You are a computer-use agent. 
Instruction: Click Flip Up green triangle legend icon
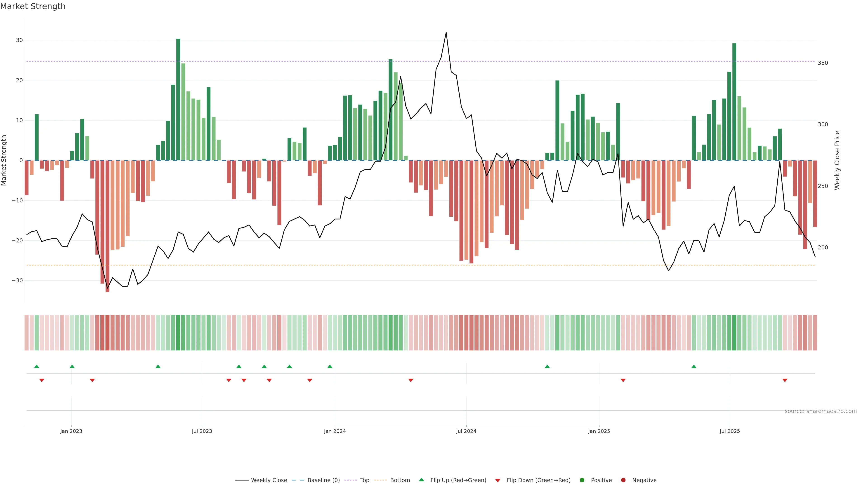[421, 480]
